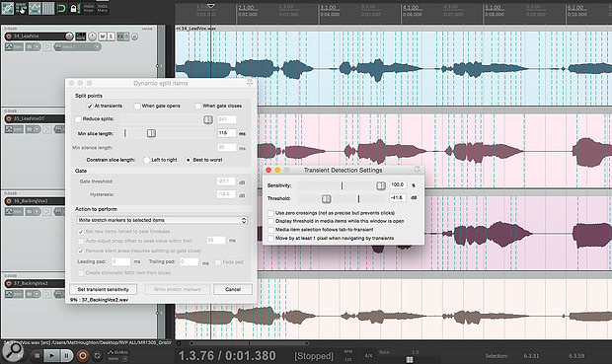Click the transport Pause button
The width and height of the screenshot is (612, 364).
point(66,355)
